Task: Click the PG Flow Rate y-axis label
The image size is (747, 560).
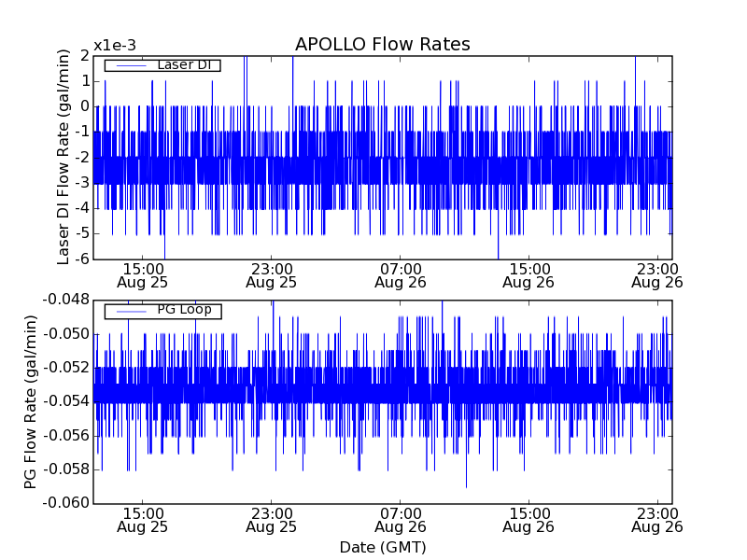Action: (31, 401)
